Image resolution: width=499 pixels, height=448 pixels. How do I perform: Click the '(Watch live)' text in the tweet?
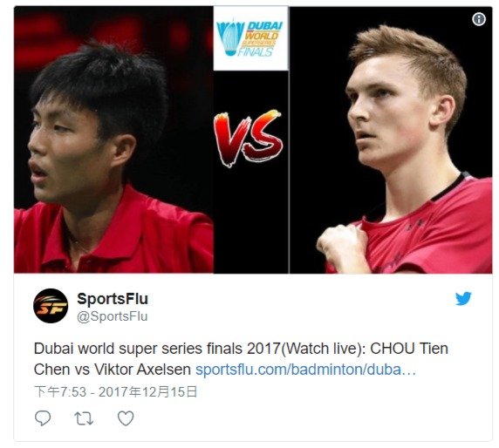322,349
